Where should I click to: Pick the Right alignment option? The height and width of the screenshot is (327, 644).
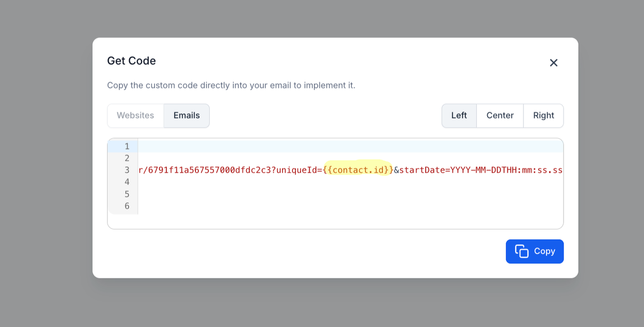(x=543, y=115)
